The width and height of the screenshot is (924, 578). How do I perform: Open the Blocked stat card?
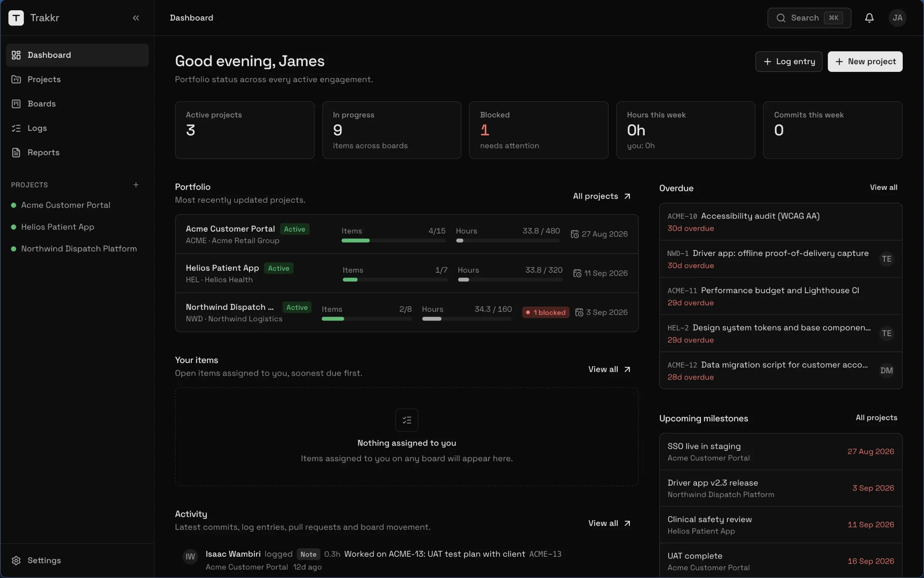point(538,130)
